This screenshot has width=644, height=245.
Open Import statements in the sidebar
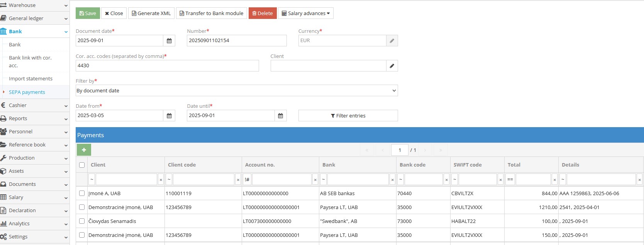(31, 78)
